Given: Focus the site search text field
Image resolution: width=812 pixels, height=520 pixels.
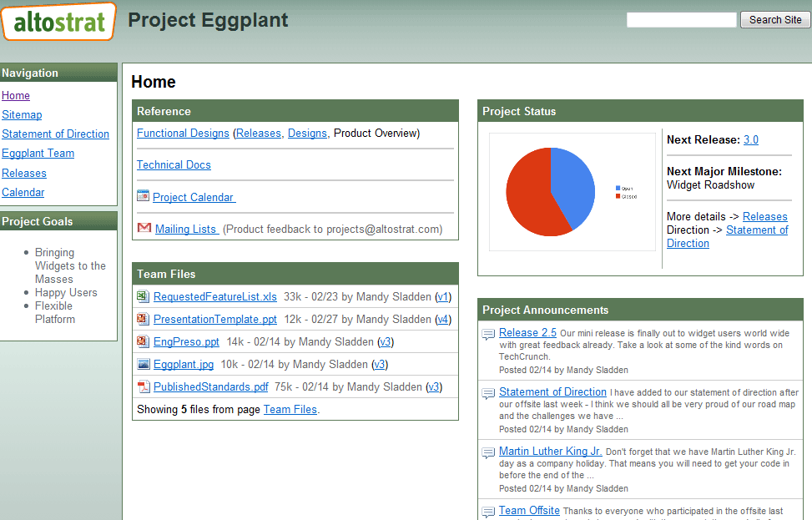Looking at the screenshot, I should pos(681,19).
